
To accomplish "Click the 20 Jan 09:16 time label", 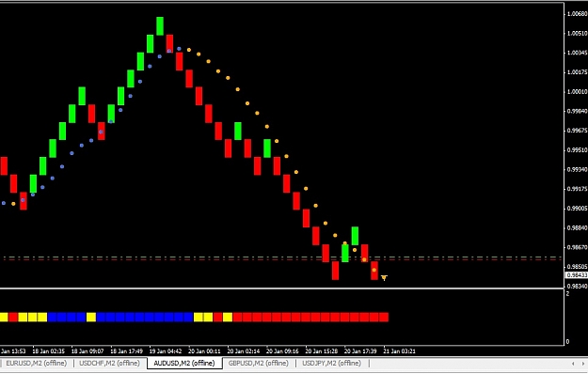I will (x=282, y=351).
